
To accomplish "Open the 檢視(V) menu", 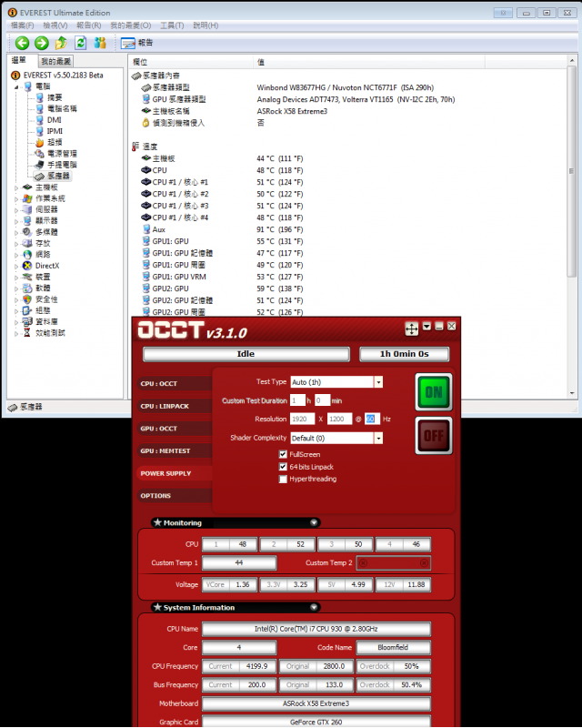I will pyautogui.click(x=55, y=25).
